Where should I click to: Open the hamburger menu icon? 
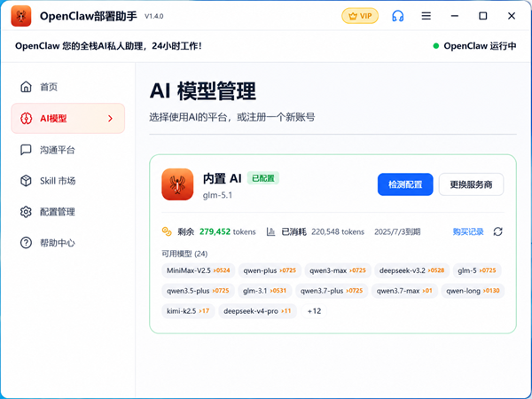click(x=426, y=16)
